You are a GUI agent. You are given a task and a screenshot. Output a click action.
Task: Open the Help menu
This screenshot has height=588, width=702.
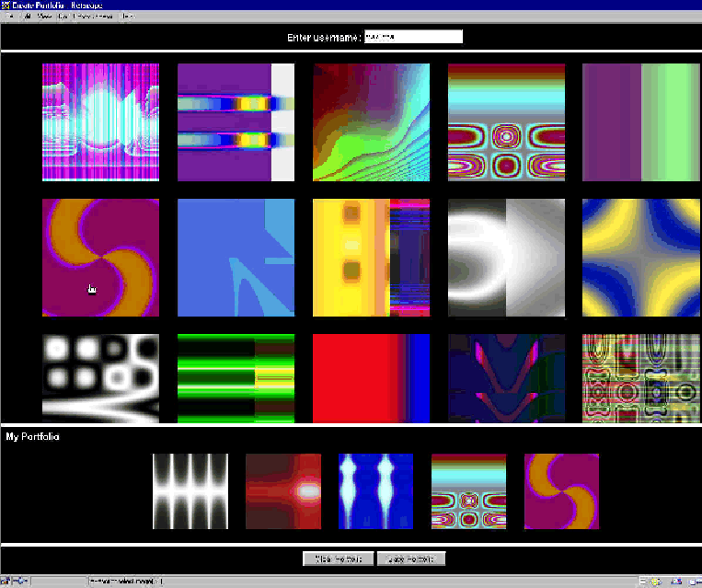[x=127, y=17]
